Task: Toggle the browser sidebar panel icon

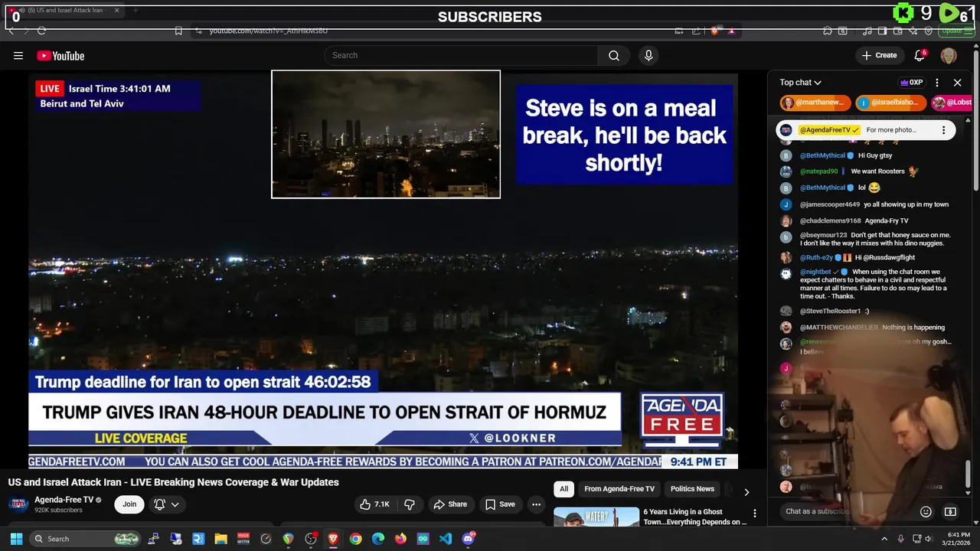Action: pos(882,31)
